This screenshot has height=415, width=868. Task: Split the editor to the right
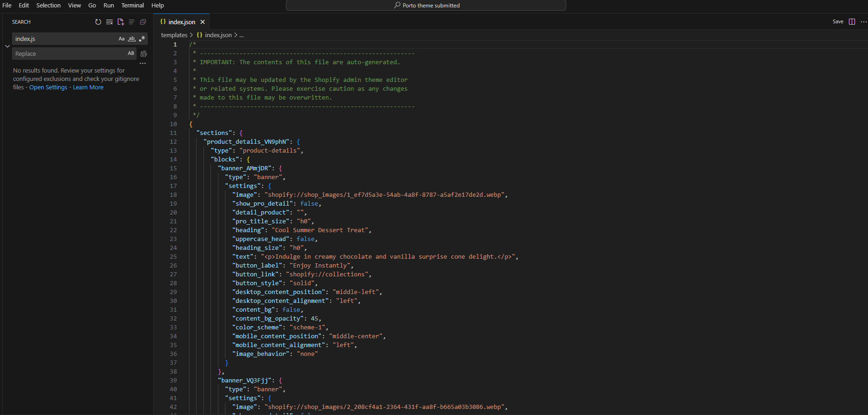pos(852,22)
